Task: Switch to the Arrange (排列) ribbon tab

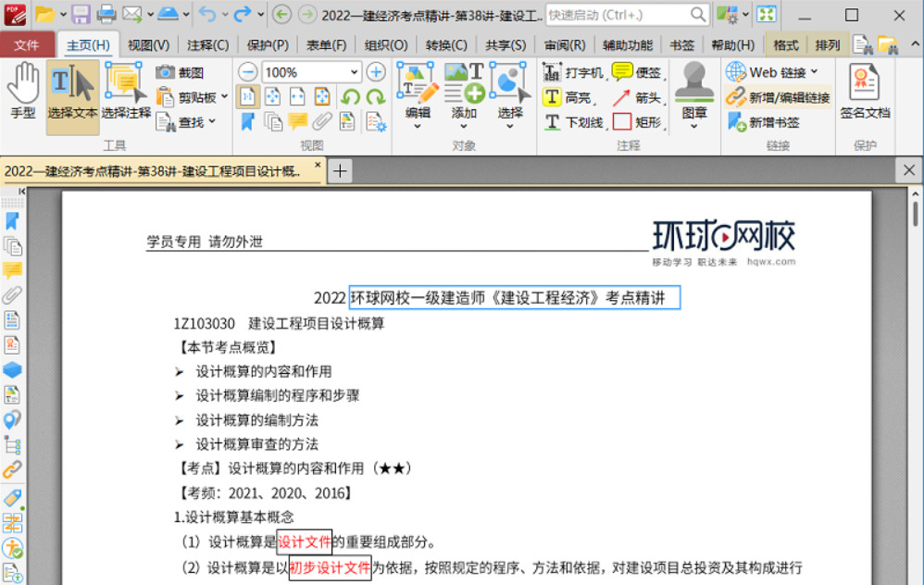Action: (828, 45)
